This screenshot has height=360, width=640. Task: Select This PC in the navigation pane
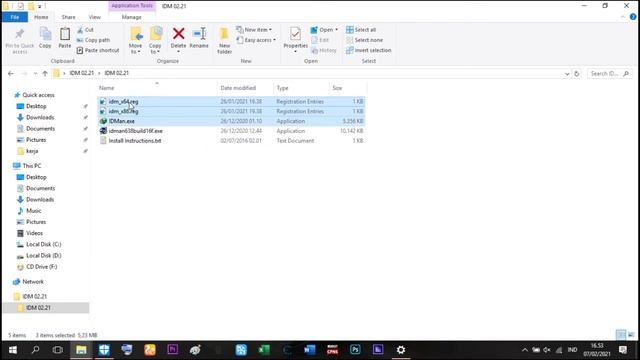[31, 166]
